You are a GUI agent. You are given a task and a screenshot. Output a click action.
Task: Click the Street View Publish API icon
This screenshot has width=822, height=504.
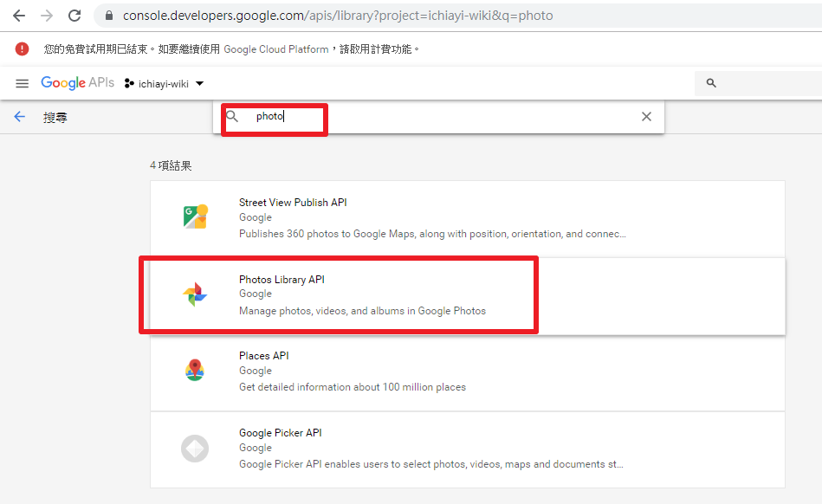196,216
